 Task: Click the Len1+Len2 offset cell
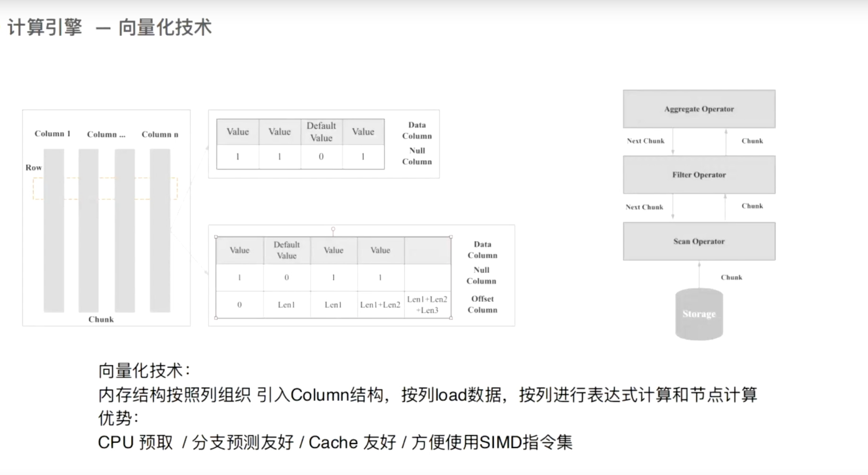(381, 305)
